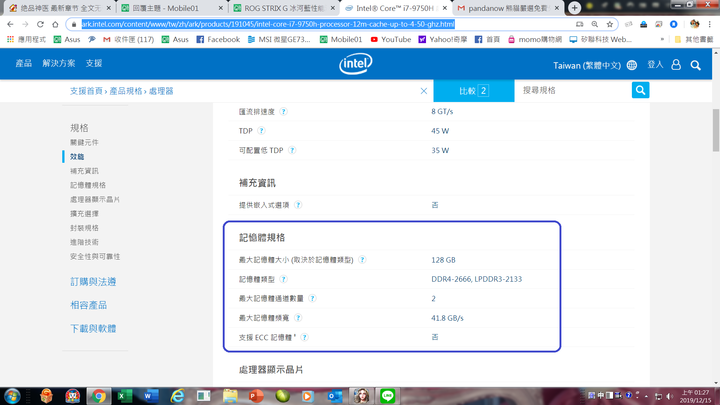Click the Intel logo in the header
This screenshot has width=720, height=405.
355,64
